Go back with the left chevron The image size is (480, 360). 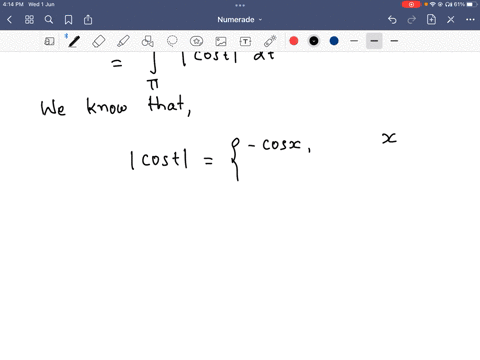[x=9, y=20]
